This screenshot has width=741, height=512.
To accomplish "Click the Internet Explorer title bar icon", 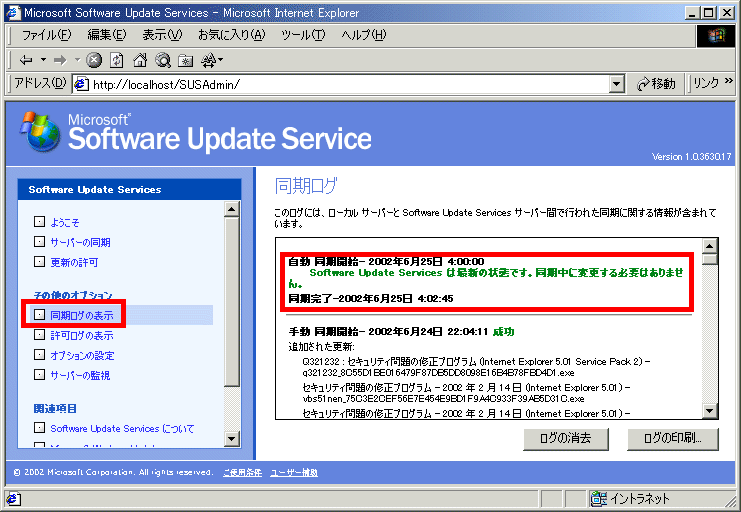I will coord(13,13).
